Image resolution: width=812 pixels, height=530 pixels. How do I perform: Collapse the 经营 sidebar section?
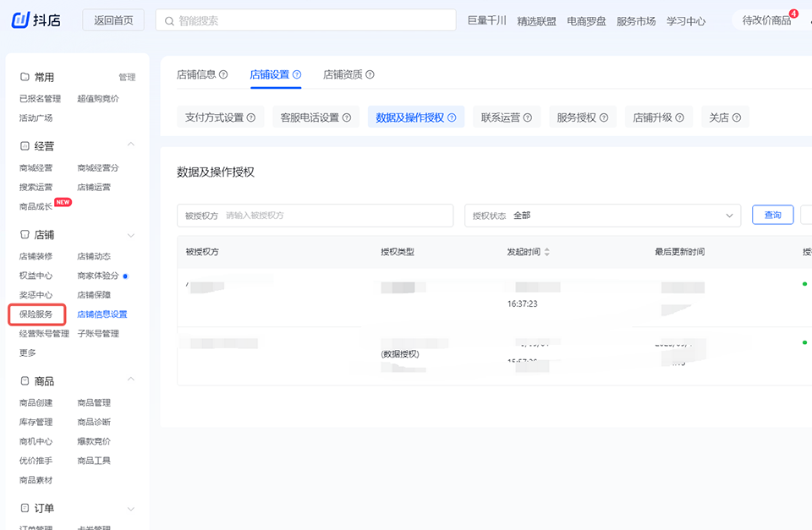click(x=130, y=145)
